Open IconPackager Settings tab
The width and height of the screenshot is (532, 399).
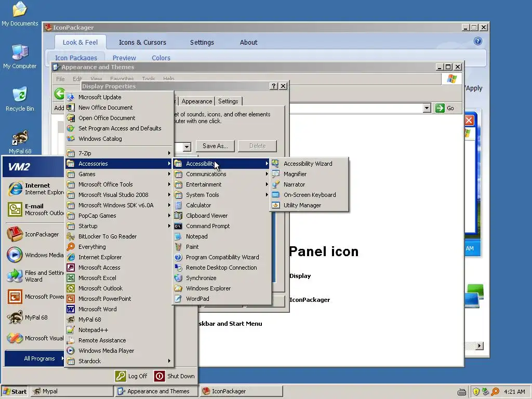[202, 43]
